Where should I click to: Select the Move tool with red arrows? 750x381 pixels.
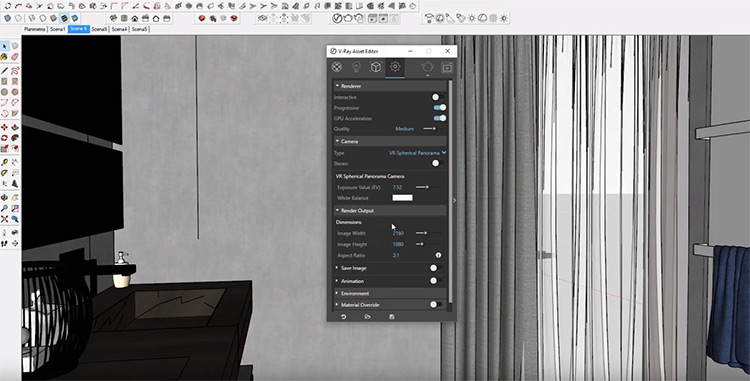(x=4, y=128)
